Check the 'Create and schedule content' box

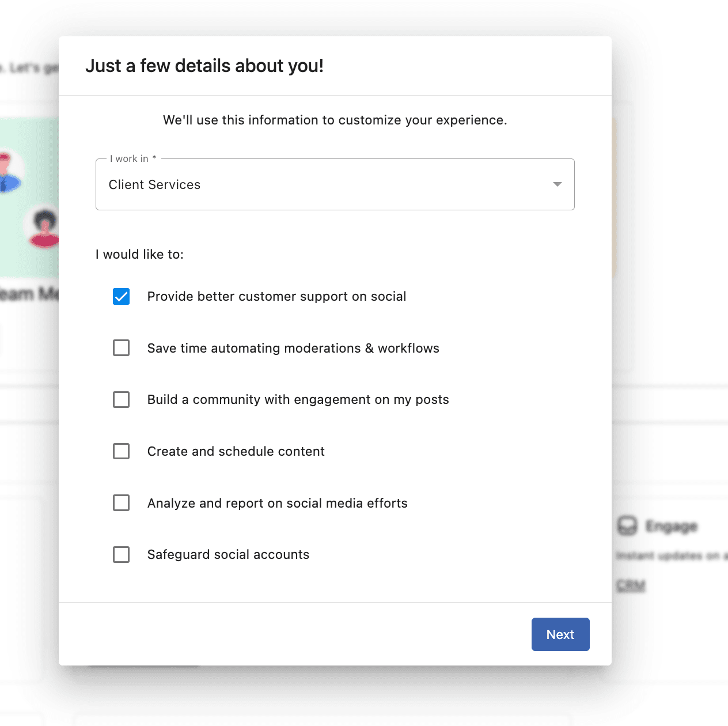pyautogui.click(x=121, y=451)
